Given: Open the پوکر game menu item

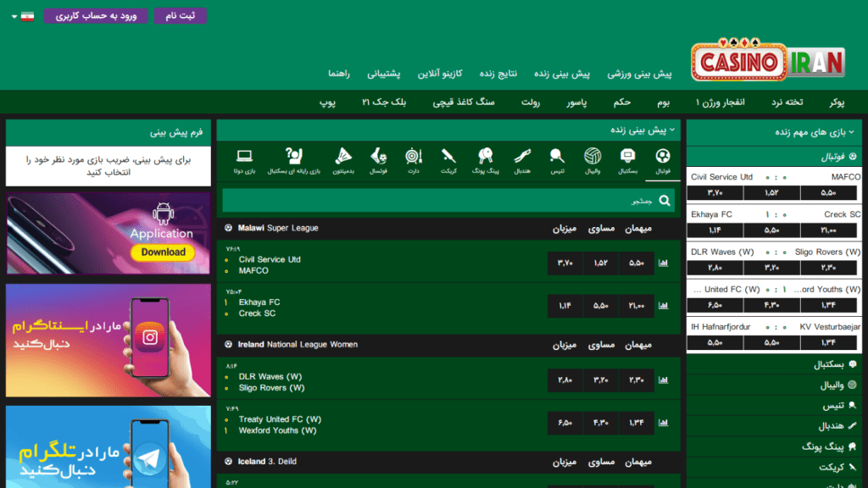Looking at the screenshot, I should [x=837, y=103].
